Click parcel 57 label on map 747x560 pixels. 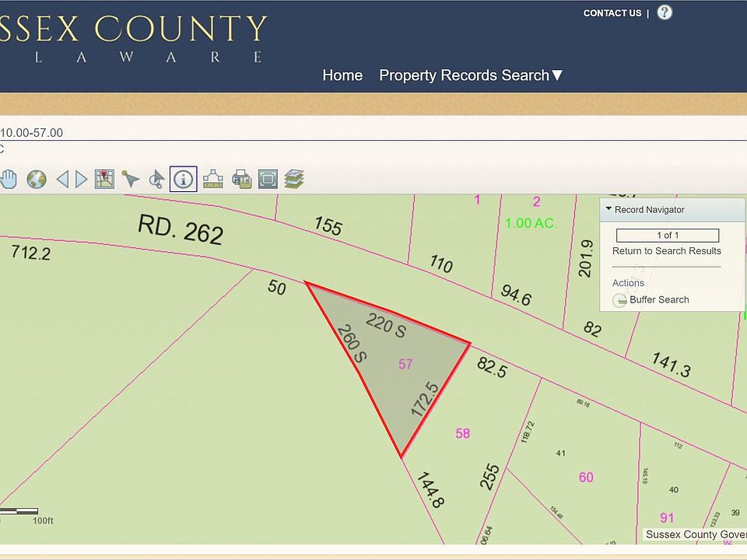[405, 364]
